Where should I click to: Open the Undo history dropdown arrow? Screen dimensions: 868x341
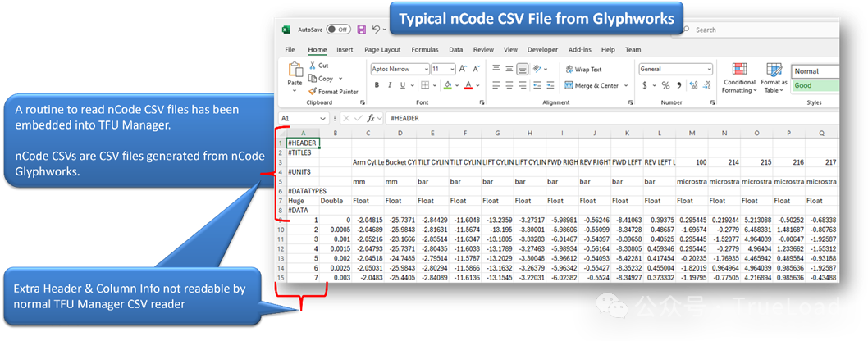click(384, 30)
